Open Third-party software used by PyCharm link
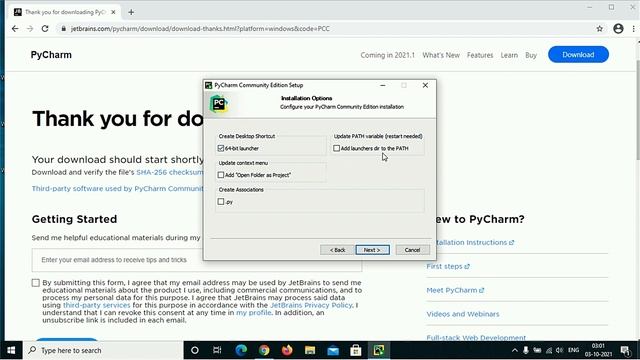Screen dimensions: 640x360 click(117, 189)
